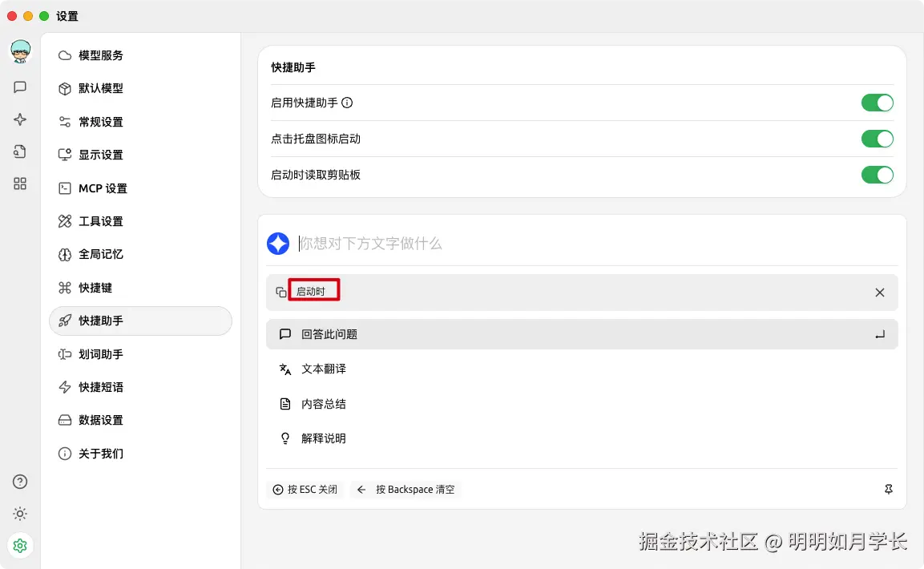Choose the 回答此问题 action
The image size is (924, 569).
point(582,334)
